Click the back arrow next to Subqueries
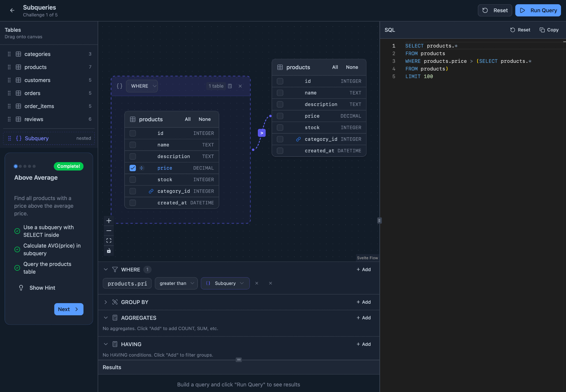Viewport: 566px width, 392px height. (x=12, y=10)
